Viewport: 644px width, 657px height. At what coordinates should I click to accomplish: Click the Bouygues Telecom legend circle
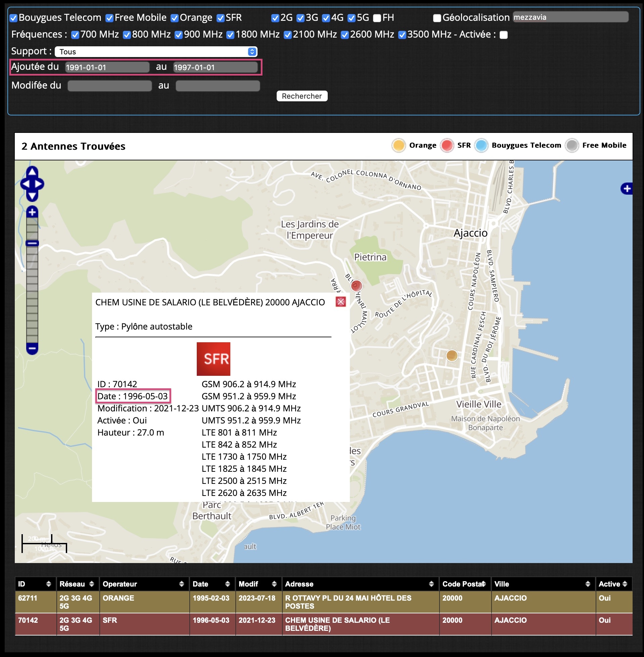point(481,146)
